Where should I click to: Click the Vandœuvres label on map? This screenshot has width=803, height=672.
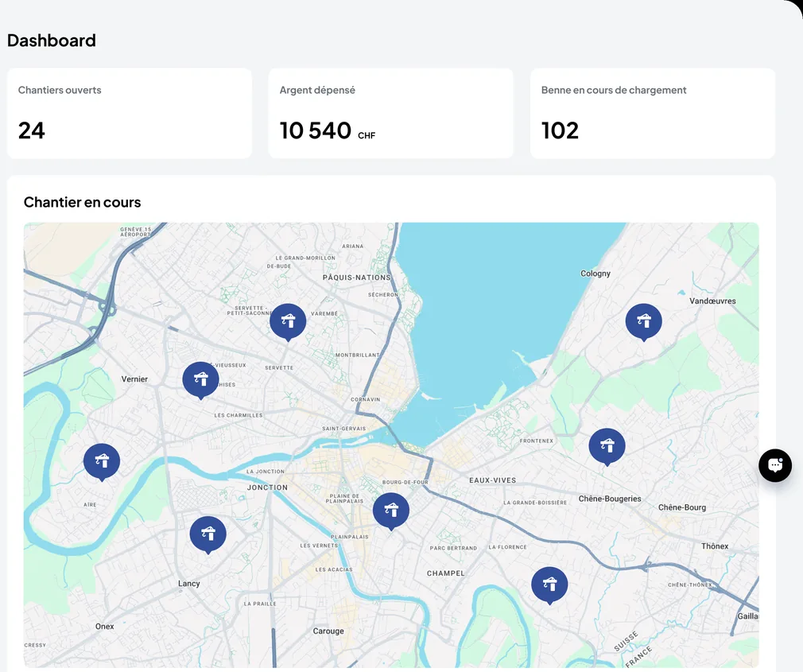pyautogui.click(x=712, y=301)
